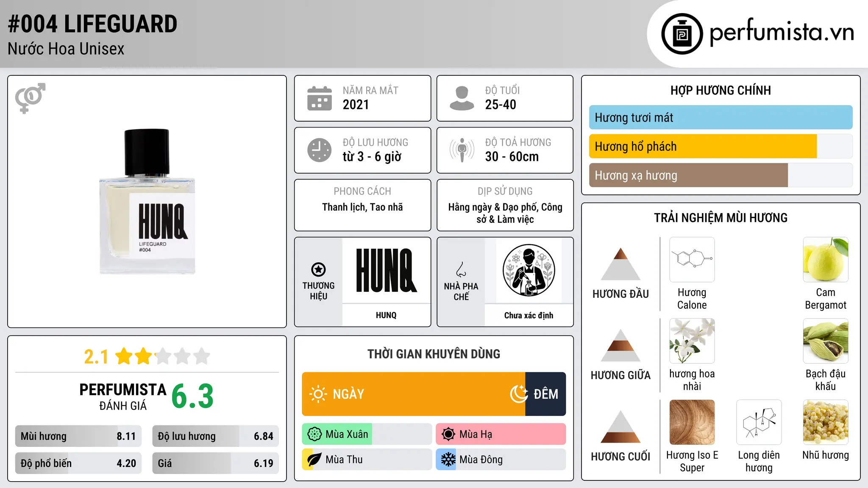Click the sillage icon beside Độ toả hương

click(x=462, y=150)
